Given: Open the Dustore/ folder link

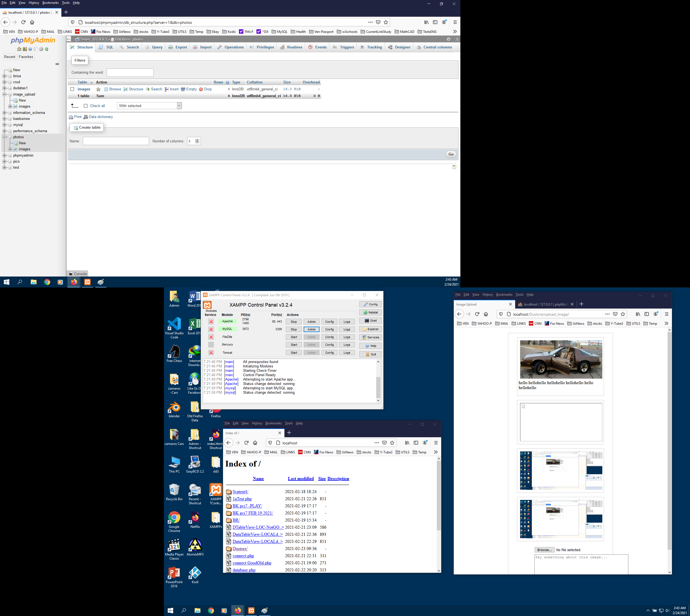Looking at the screenshot, I should pos(240,549).
